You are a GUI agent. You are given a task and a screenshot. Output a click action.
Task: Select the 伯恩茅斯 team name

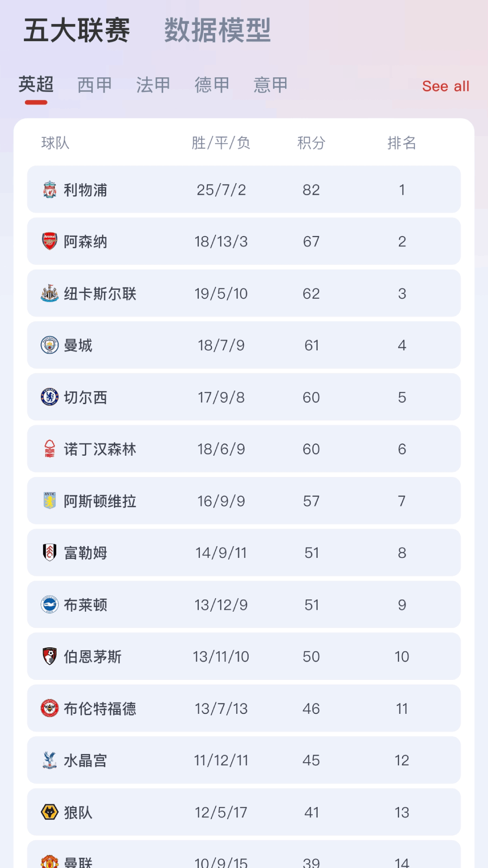tap(93, 656)
